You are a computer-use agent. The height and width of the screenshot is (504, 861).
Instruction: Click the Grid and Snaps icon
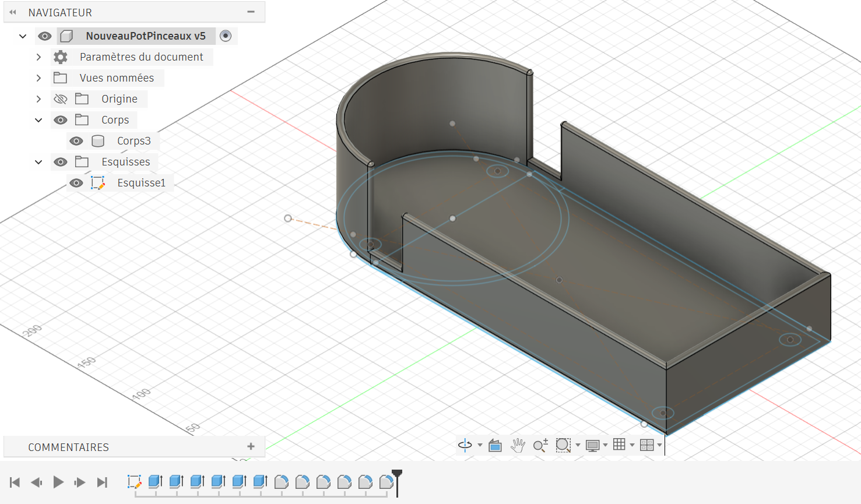point(619,445)
